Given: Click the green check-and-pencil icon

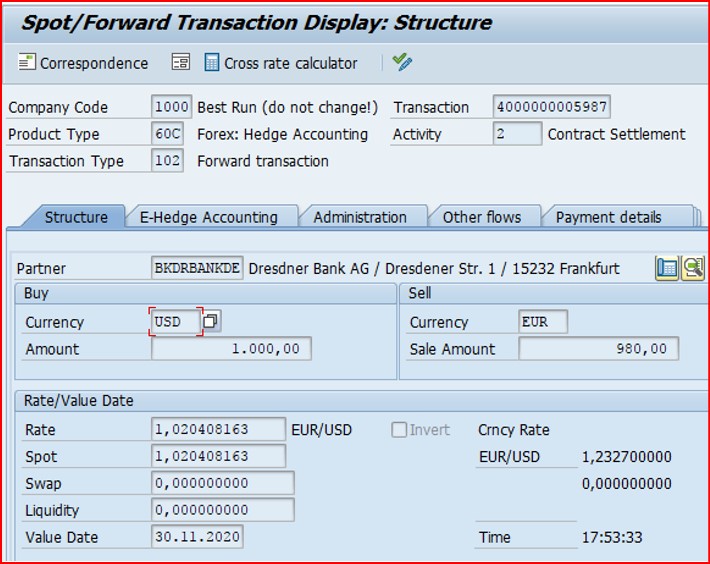Looking at the screenshot, I should point(402,62).
